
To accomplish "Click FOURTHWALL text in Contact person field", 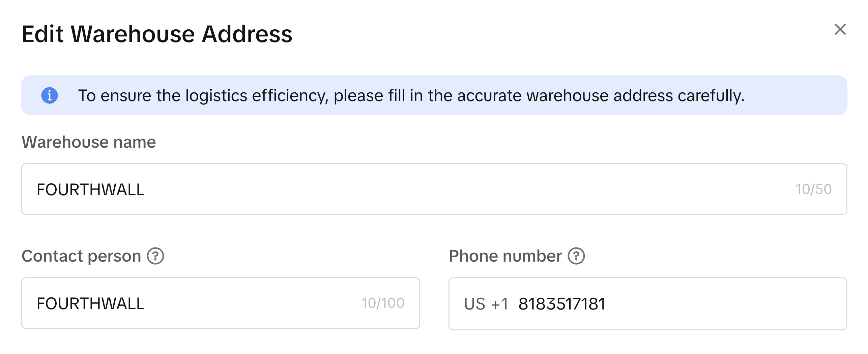I will [90, 303].
